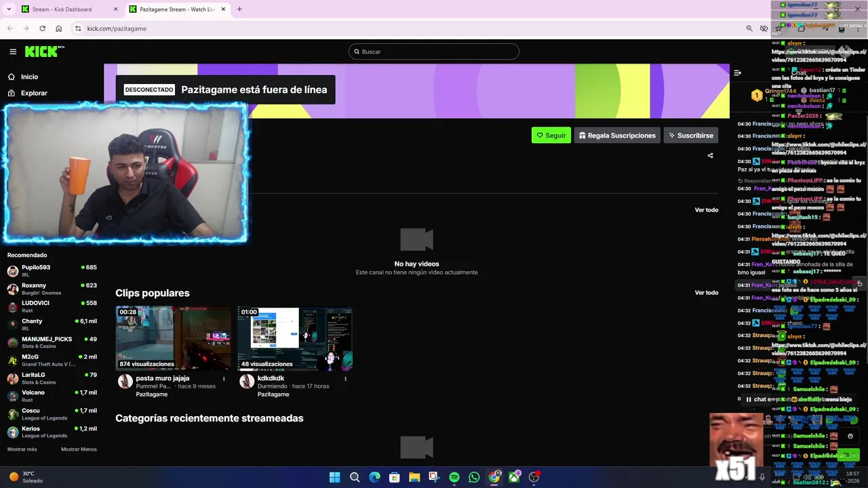868x488 pixels.
Task: Follow the channel with Seguir button
Action: pyautogui.click(x=551, y=135)
